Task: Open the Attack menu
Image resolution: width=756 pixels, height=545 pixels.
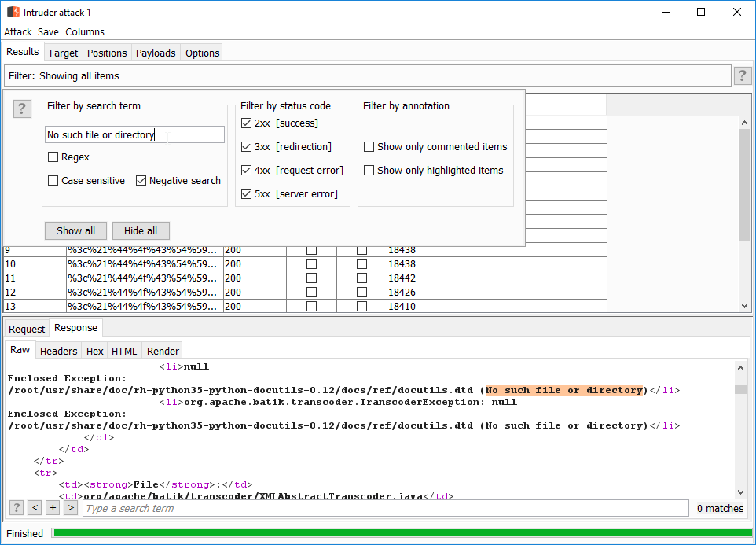Action: click(x=18, y=31)
